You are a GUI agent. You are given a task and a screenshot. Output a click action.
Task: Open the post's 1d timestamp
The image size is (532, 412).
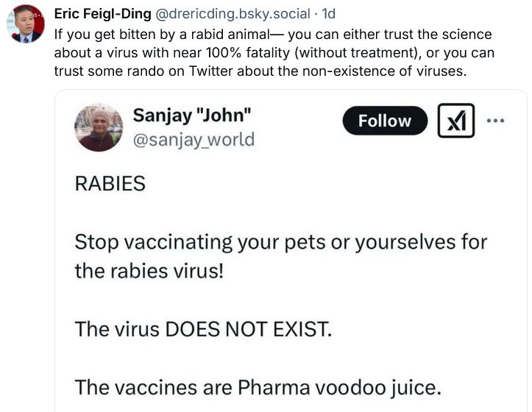(327, 14)
